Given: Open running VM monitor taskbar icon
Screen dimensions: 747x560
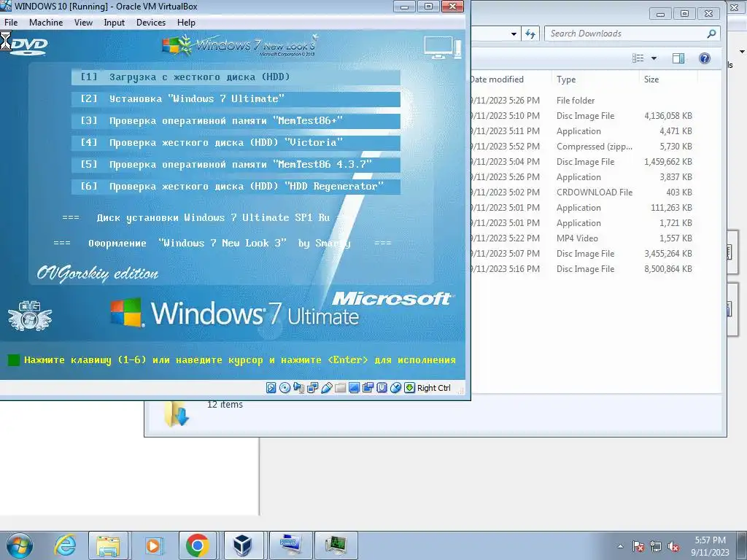Looking at the screenshot, I should (x=336, y=545).
